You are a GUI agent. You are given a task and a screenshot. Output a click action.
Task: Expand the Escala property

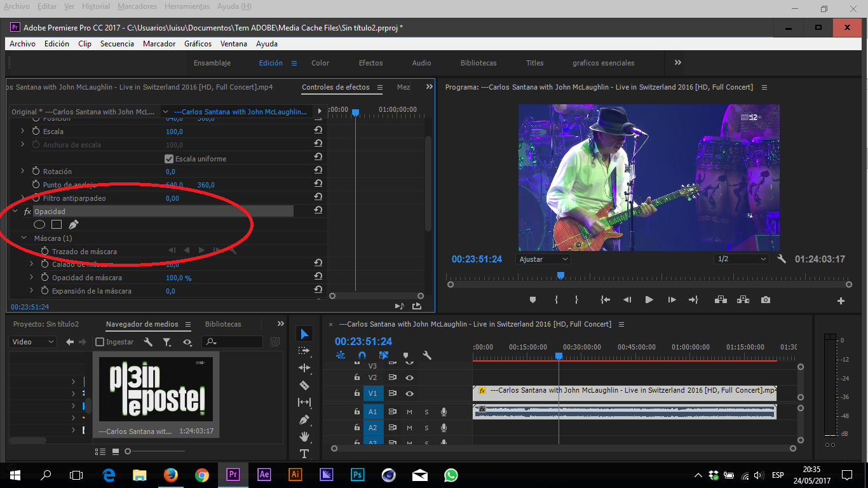[x=23, y=131]
